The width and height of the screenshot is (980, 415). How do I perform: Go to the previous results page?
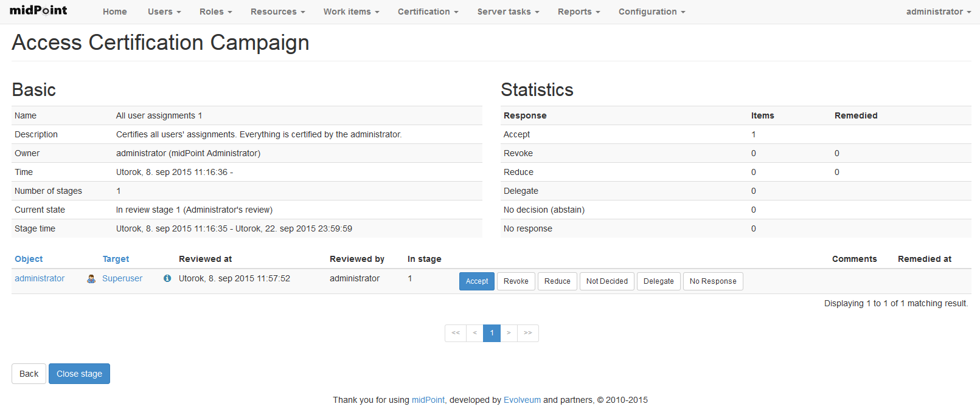tap(474, 333)
